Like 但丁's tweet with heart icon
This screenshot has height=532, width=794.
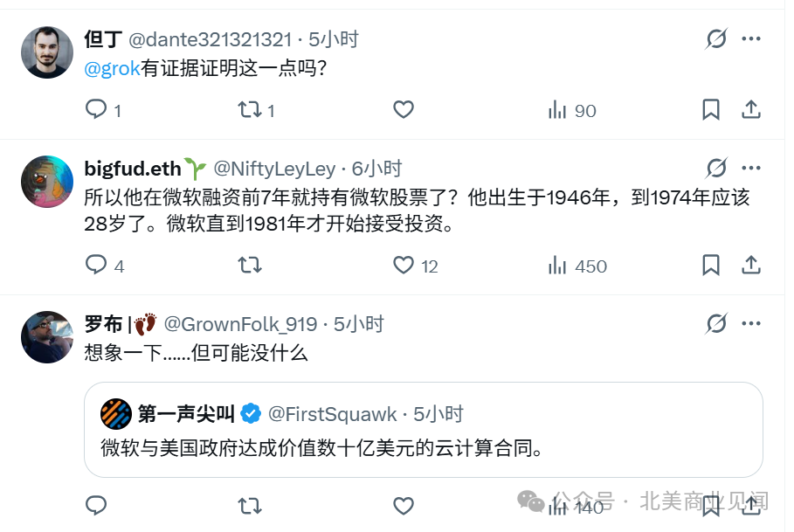tap(403, 110)
